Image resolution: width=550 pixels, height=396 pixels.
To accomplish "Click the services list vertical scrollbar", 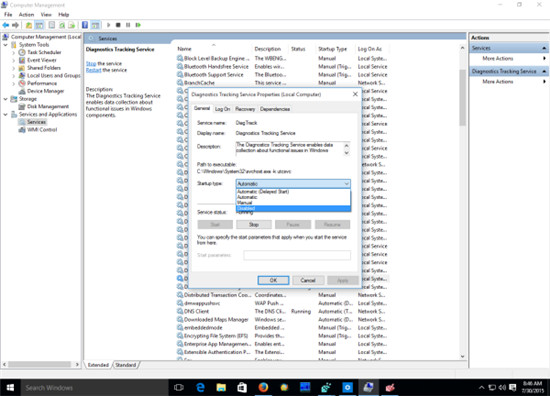I will (x=462, y=202).
